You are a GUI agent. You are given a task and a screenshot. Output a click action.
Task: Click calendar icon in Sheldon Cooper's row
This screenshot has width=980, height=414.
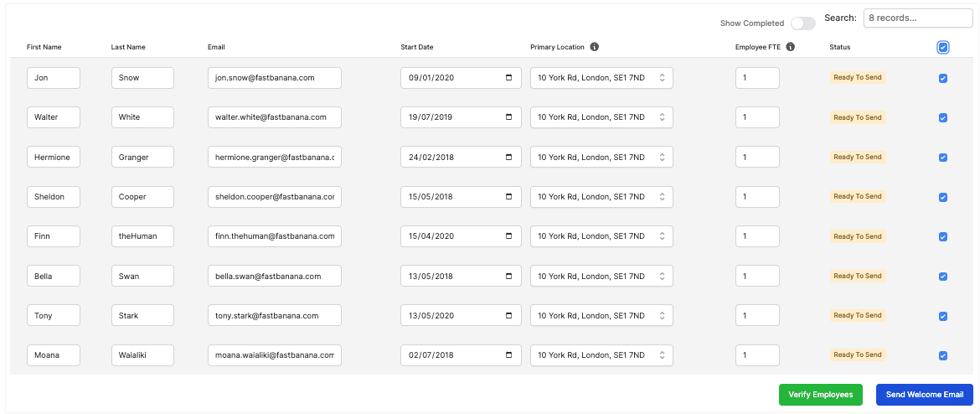(508, 197)
